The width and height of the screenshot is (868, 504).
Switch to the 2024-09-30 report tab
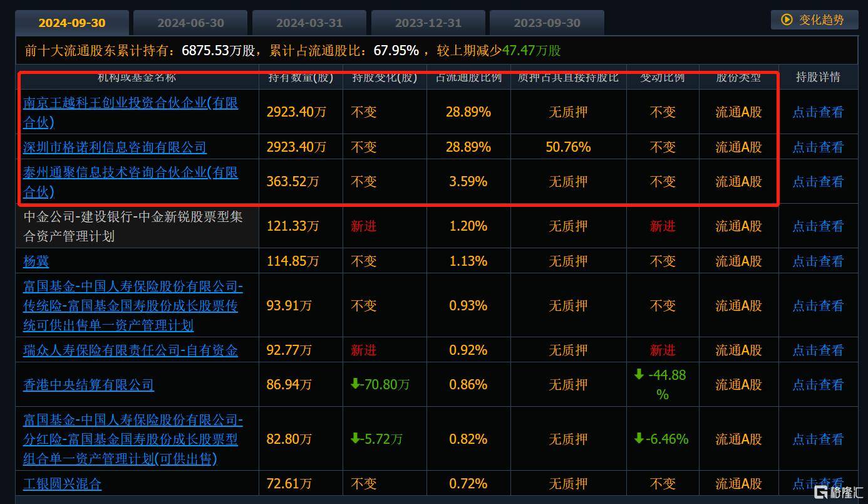pyautogui.click(x=72, y=23)
